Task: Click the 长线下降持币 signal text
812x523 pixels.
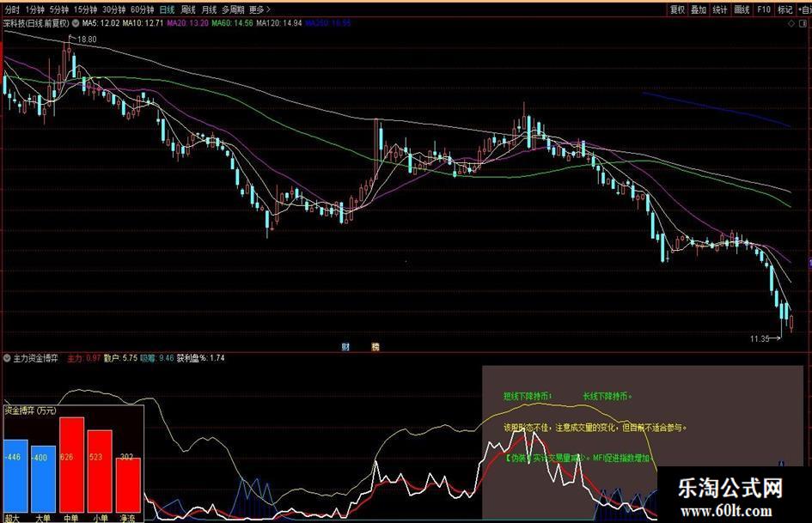Action: click(x=607, y=396)
